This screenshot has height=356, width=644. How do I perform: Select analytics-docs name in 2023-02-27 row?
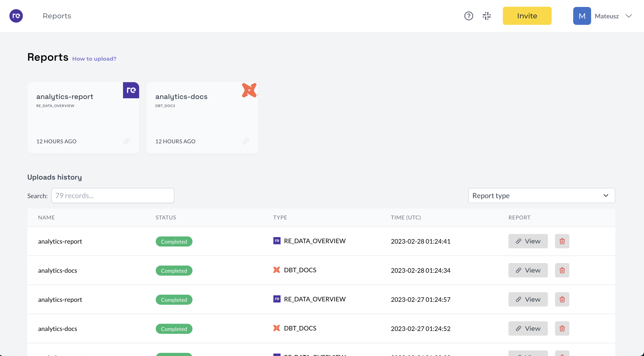58,328
